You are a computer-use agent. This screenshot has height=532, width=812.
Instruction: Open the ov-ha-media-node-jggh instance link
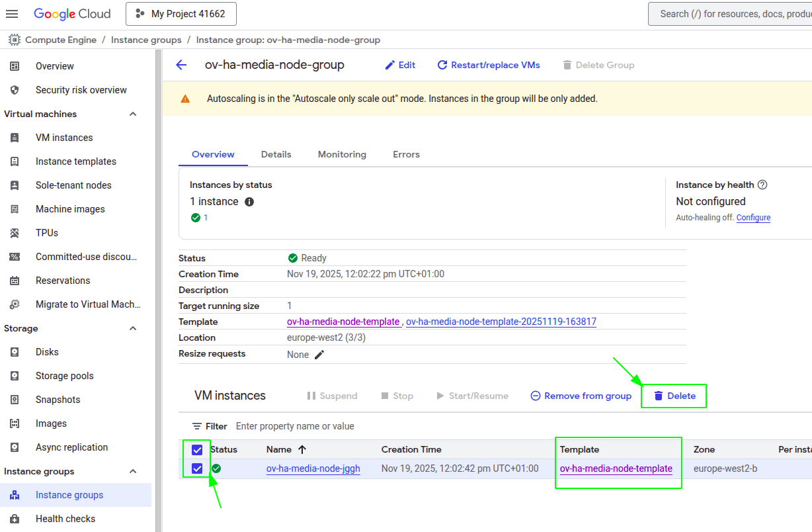coord(313,468)
